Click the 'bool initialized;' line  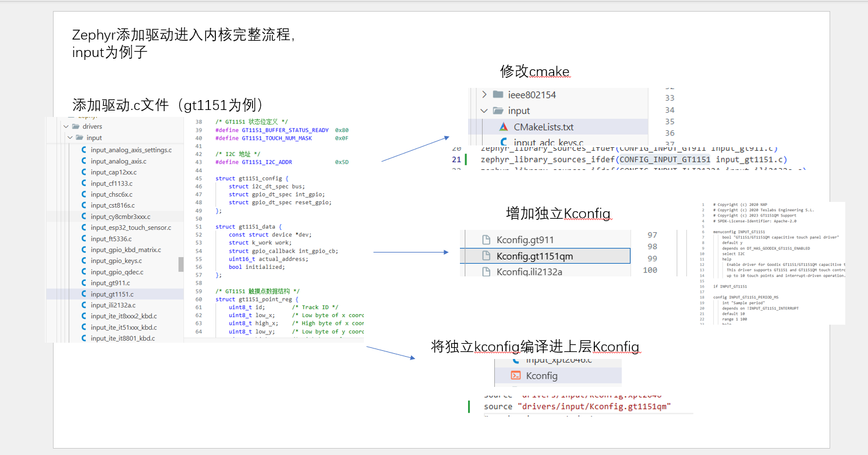point(257,267)
